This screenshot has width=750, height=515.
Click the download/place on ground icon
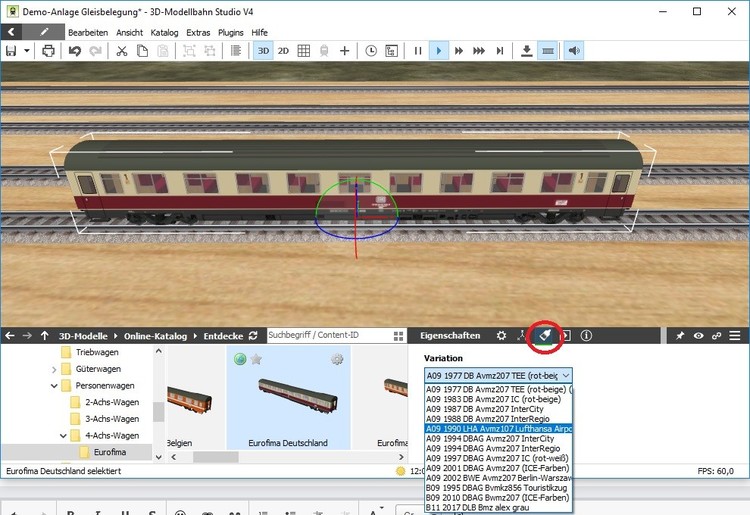click(x=527, y=51)
